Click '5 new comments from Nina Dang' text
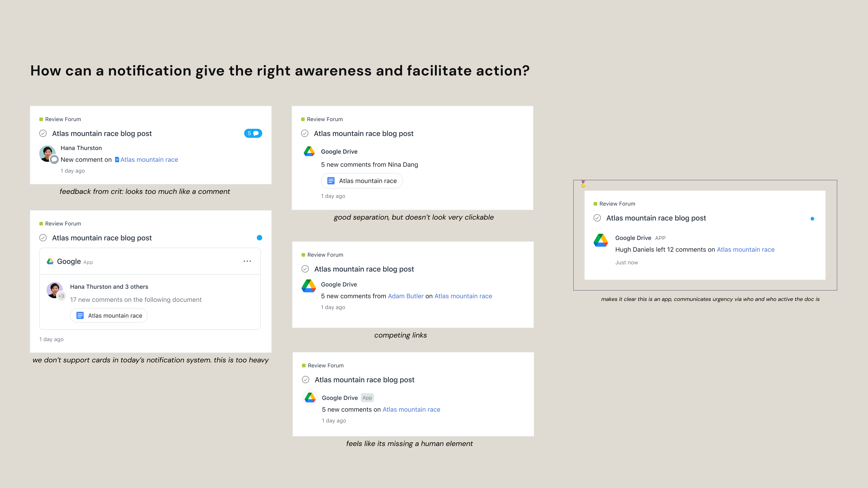The image size is (868, 488). (x=370, y=165)
